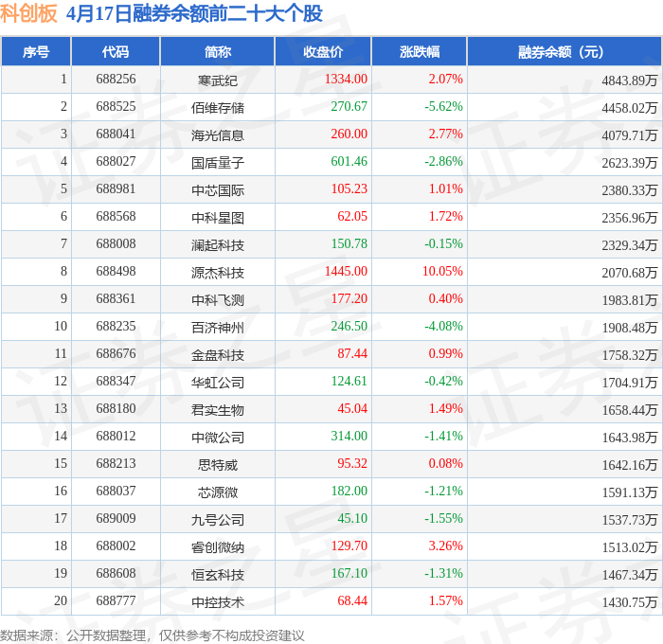Click the 代码 column header
The height and width of the screenshot is (644, 663).
coord(116,51)
